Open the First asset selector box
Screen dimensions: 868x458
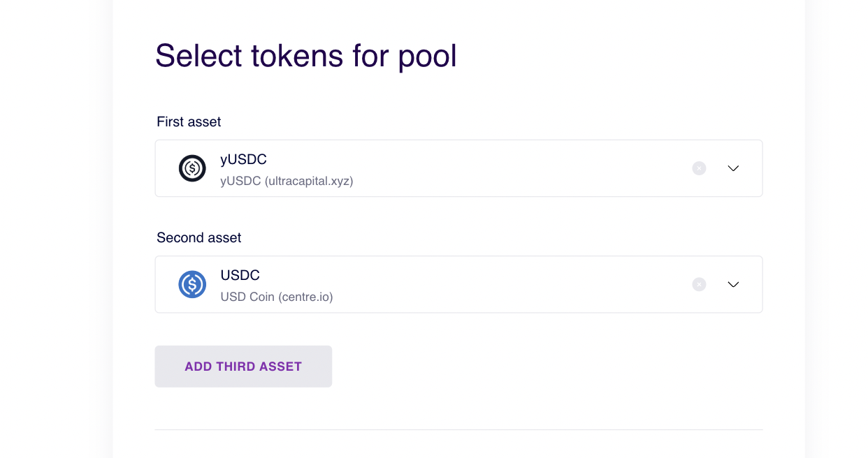pos(489,168)
